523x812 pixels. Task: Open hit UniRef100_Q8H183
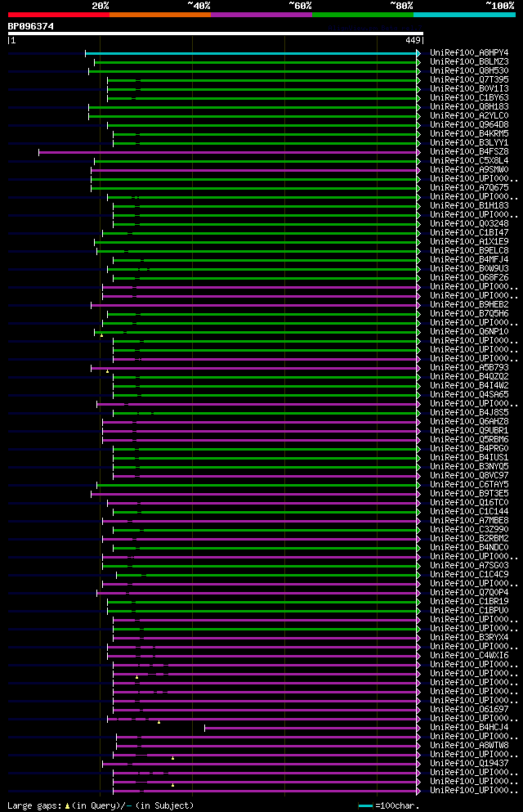[x=469, y=106]
